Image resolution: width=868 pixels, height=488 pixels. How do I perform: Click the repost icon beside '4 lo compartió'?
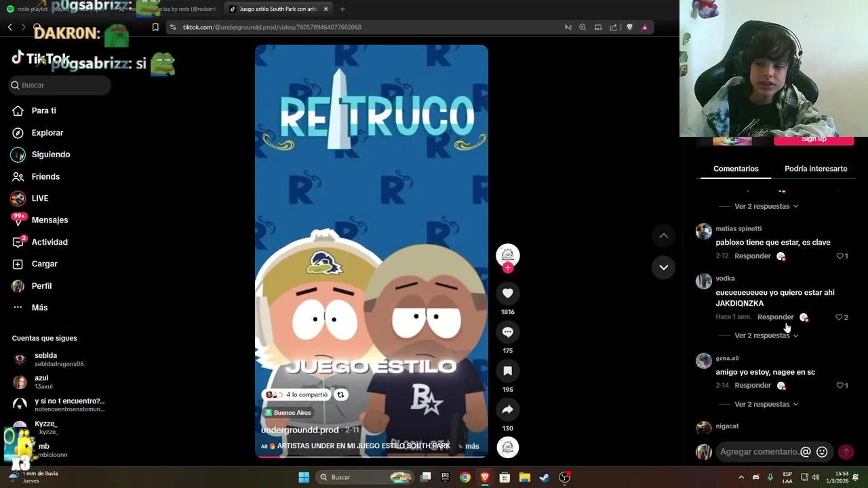coord(340,394)
